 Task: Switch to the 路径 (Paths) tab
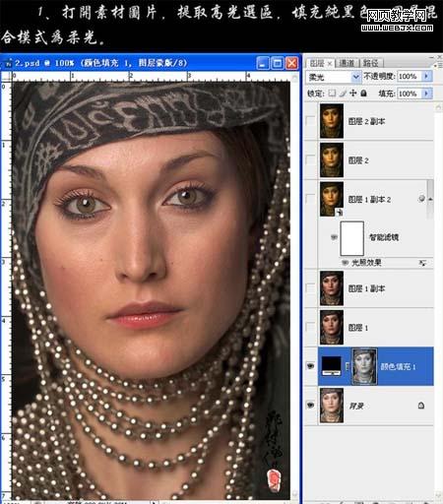pyautogui.click(x=371, y=63)
